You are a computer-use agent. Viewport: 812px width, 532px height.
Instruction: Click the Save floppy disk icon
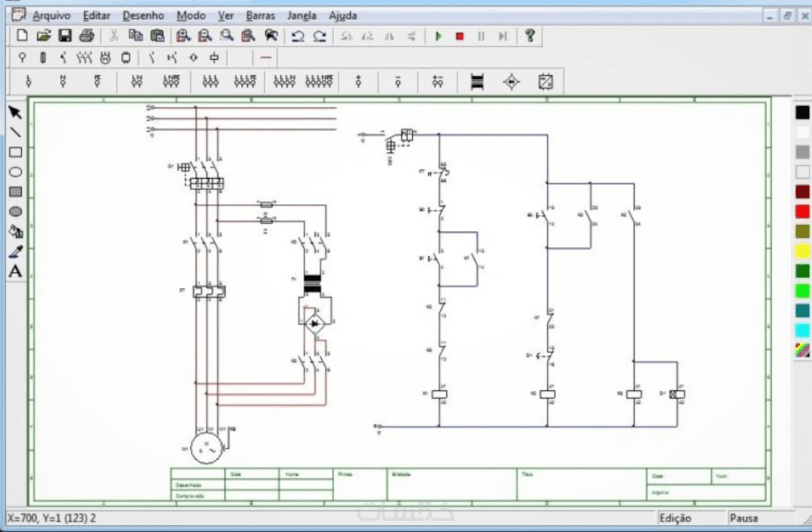click(64, 36)
